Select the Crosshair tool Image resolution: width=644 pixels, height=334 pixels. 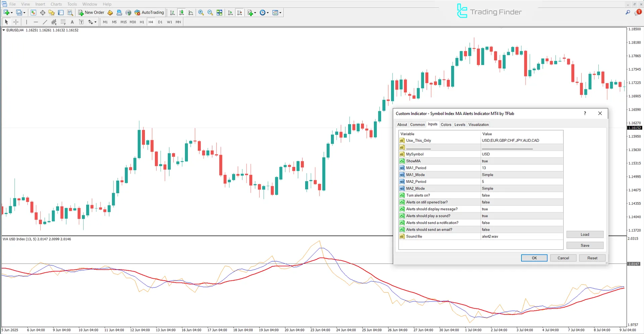(x=16, y=22)
